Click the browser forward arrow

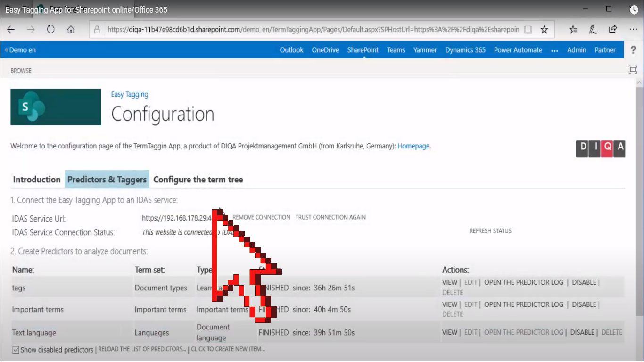click(31, 30)
